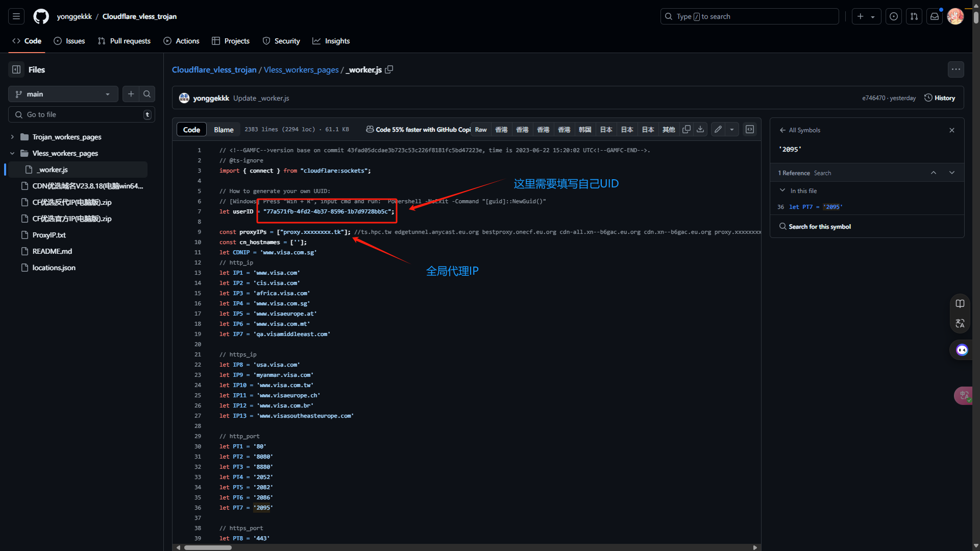Viewport: 980px width, 551px height.
Task: Copy raw file contents
Action: (x=687, y=130)
